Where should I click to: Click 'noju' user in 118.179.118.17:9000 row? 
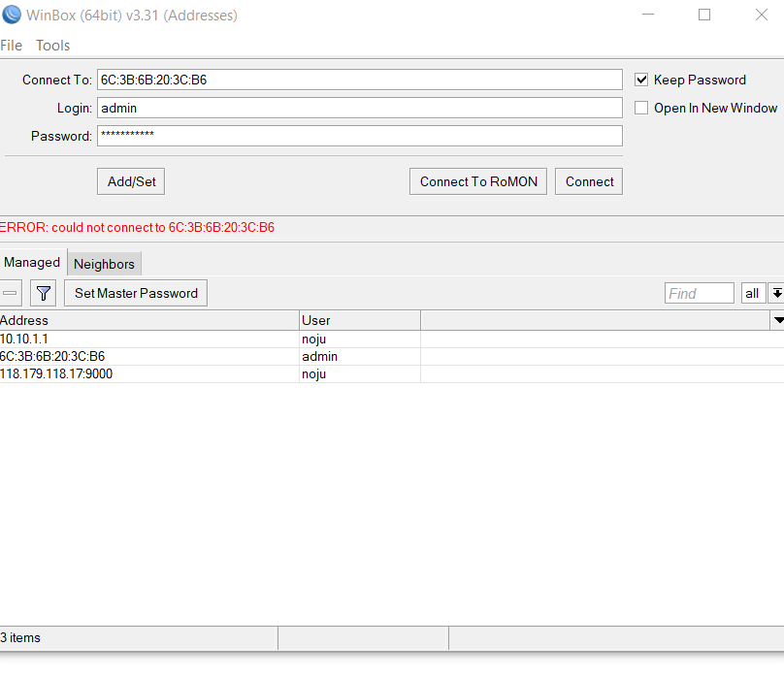[314, 374]
